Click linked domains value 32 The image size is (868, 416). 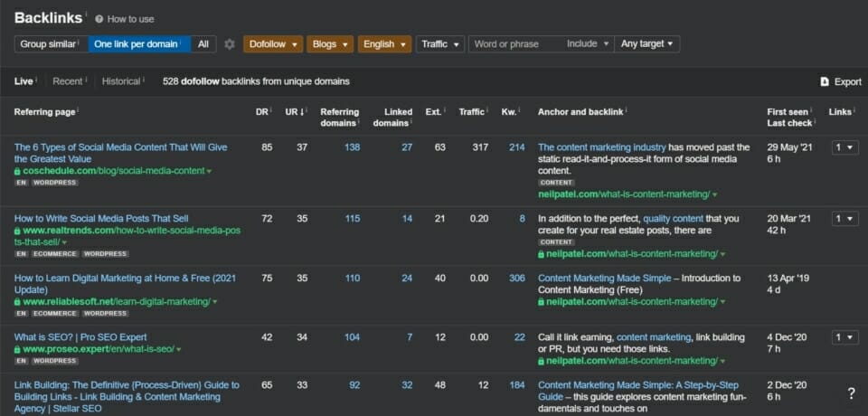(x=407, y=385)
